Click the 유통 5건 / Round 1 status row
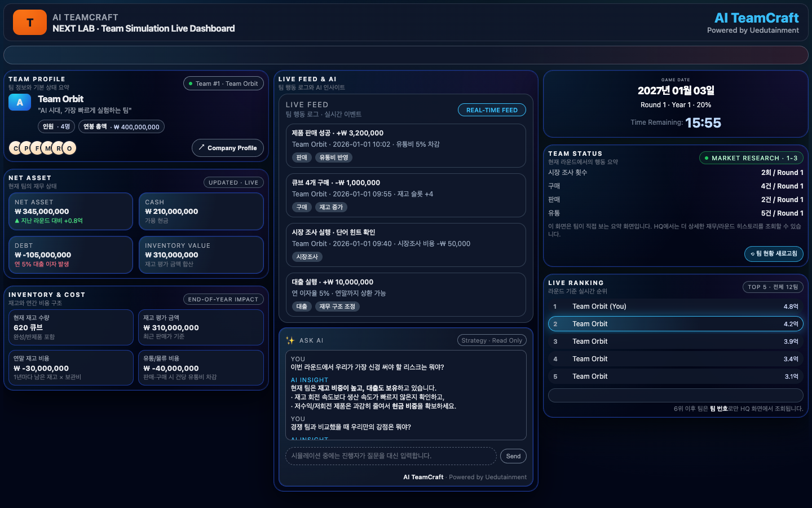812x508 pixels. 676,213
